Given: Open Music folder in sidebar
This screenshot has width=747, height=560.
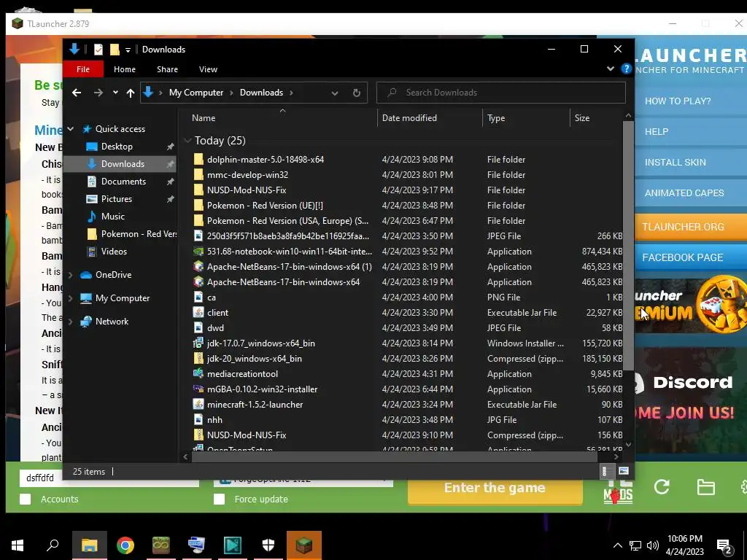Looking at the screenshot, I should tap(112, 216).
